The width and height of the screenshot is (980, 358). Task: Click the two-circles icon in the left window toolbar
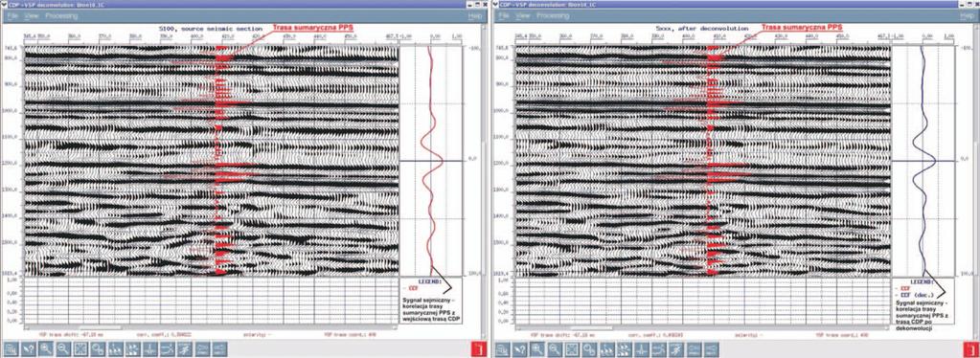tap(98, 349)
